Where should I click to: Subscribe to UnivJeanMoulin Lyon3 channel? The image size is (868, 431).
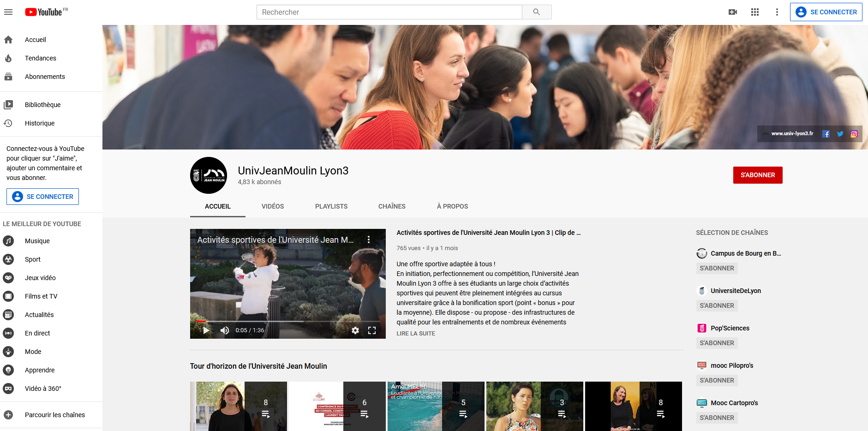(757, 175)
